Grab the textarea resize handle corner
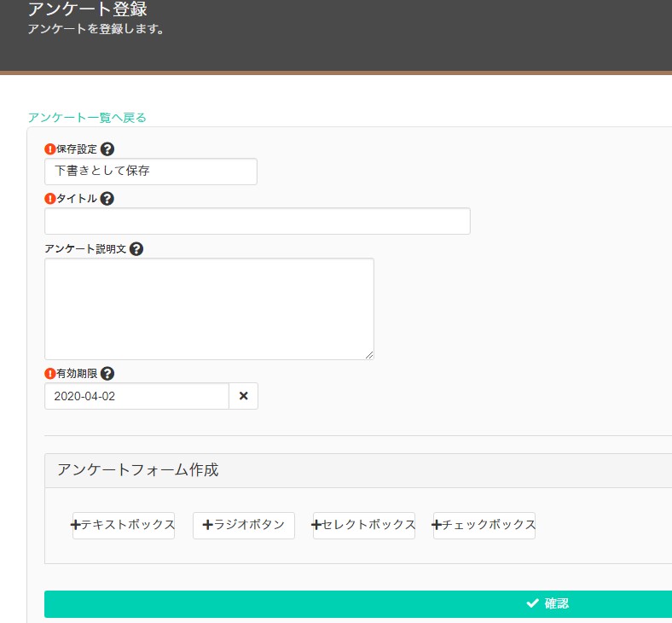 pos(369,355)
